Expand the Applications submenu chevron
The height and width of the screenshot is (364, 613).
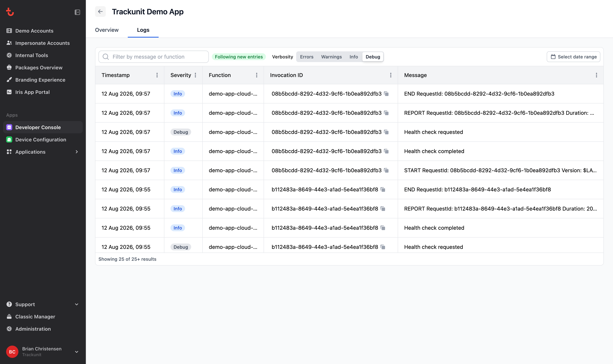(x=77, y=152)
